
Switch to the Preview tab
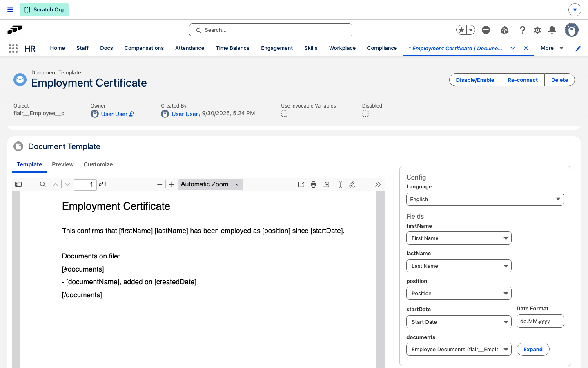(x=63, y=164)
